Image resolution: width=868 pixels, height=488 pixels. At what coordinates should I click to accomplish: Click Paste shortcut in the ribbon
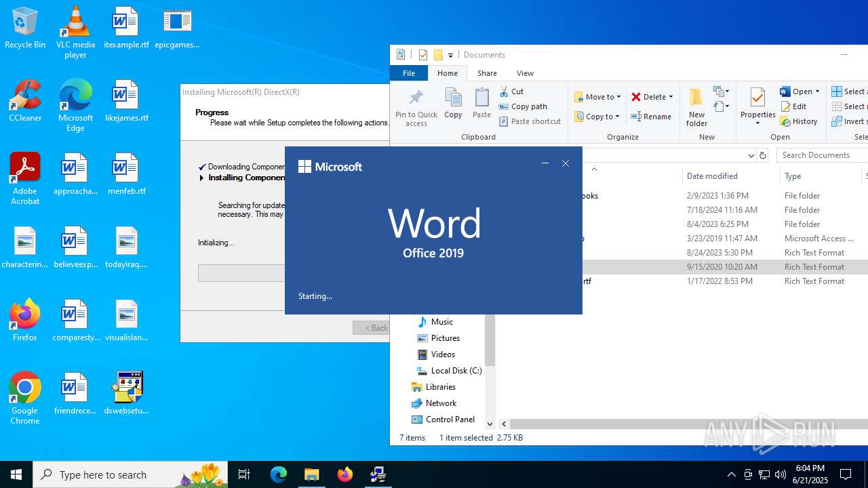[x=530, y=121]
